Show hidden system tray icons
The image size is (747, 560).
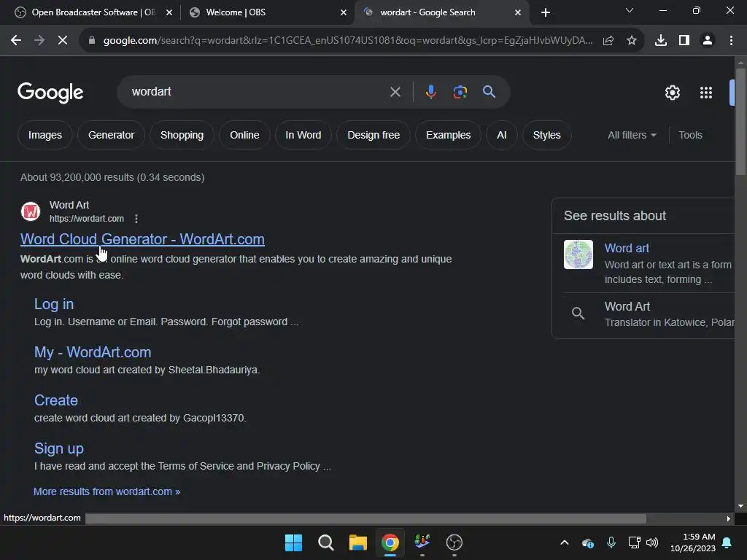[x=565, y=542]
